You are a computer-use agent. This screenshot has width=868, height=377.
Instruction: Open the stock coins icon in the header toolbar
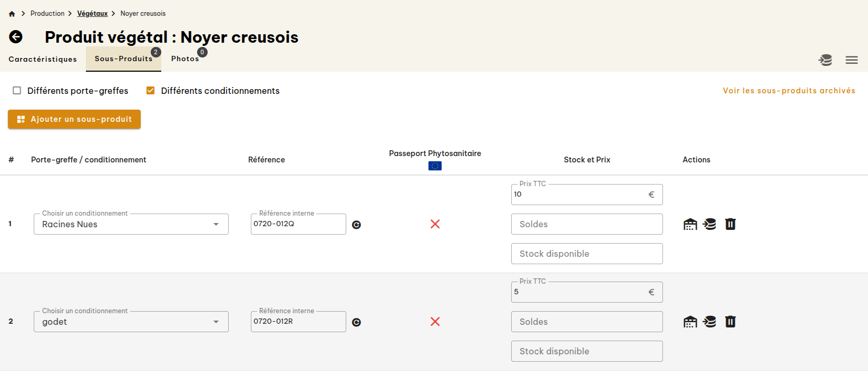pyautogui.click(x=825, y=60)
